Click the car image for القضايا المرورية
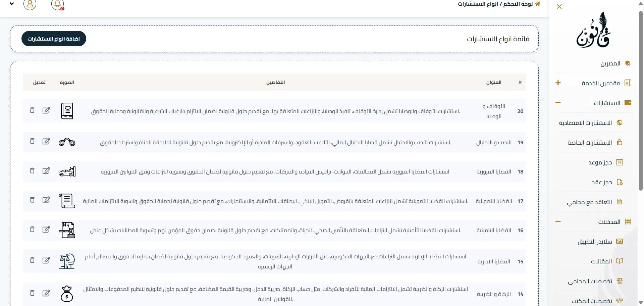 [x=67, y=171]
